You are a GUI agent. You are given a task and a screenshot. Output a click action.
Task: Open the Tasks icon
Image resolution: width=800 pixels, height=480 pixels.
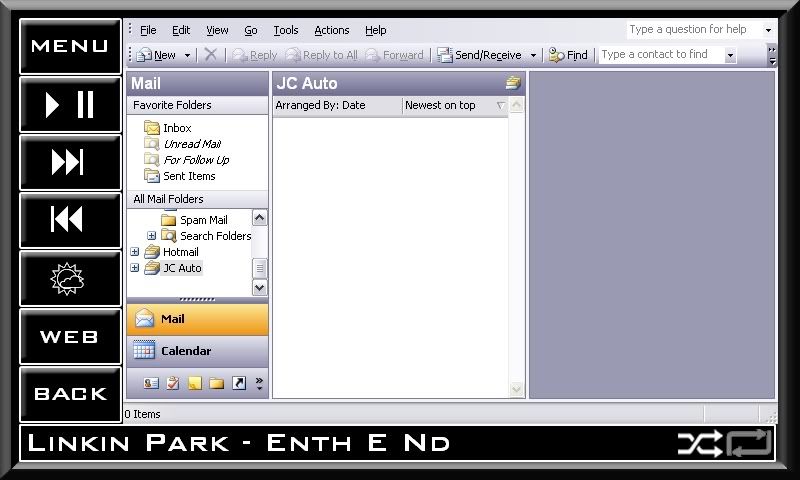173,383
